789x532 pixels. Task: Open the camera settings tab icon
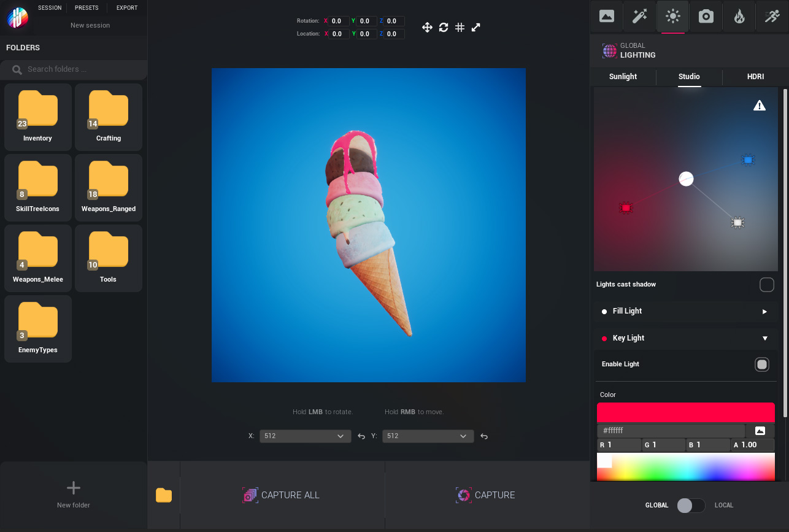tap(706, 17)
